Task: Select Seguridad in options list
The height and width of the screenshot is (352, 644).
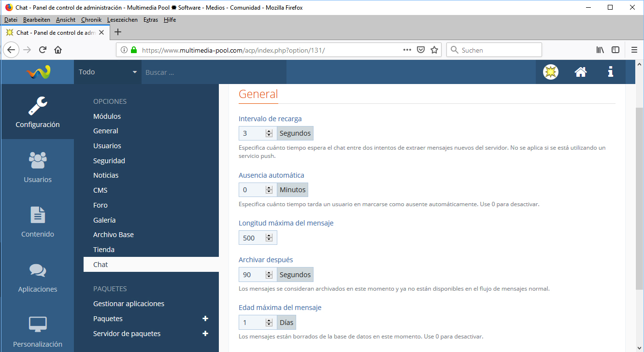Action: (x=109, y=161)
